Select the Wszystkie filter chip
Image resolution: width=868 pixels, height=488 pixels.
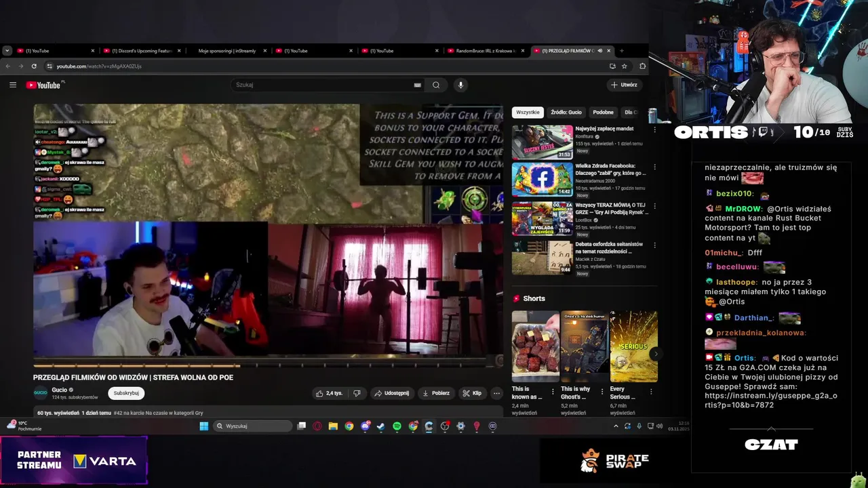[528, 112]
